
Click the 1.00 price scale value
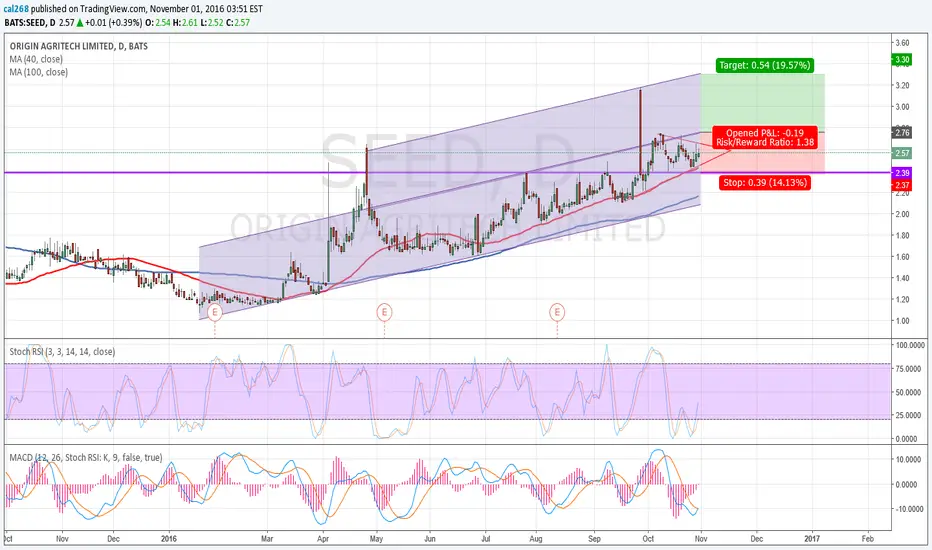[902, 321]
